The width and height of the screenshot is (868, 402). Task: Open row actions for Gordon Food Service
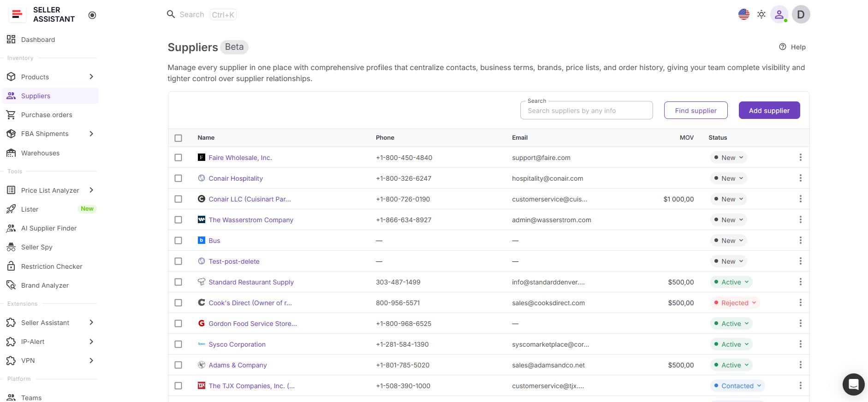pos(801,323)
